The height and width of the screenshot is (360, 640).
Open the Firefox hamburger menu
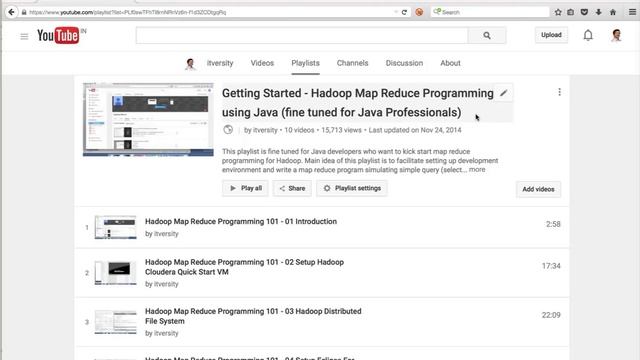pyautogui.click(x=632, y=12)
